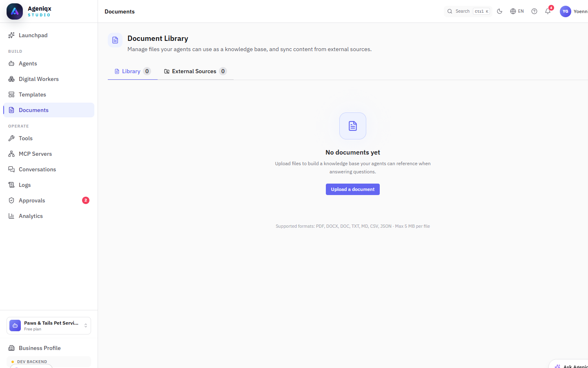Click the Conversations chat icon
Screen dimensions: 588x368
(11, 169)
